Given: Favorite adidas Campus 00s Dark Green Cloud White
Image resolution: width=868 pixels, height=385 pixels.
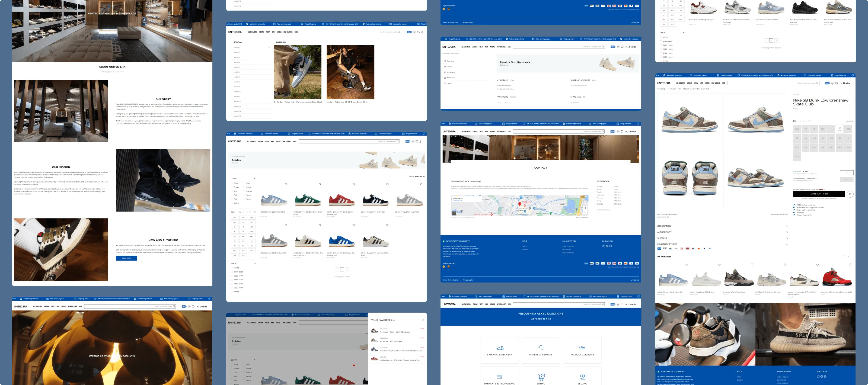Looking at the screenshot, I should 320,184.
